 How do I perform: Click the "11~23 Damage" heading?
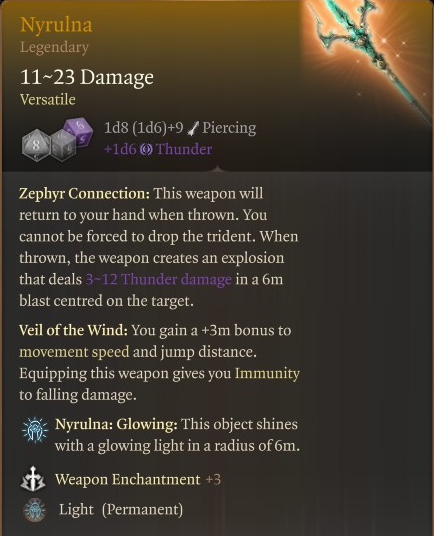tap(87, 77)
